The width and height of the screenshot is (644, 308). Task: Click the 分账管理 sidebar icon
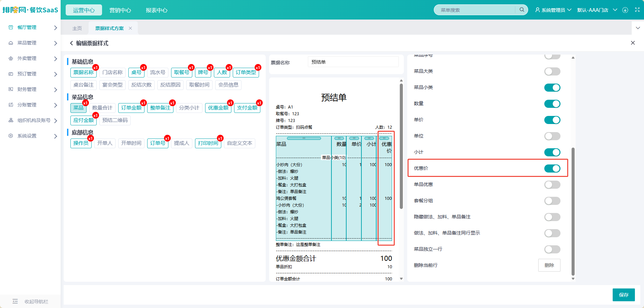coord(11,105)
